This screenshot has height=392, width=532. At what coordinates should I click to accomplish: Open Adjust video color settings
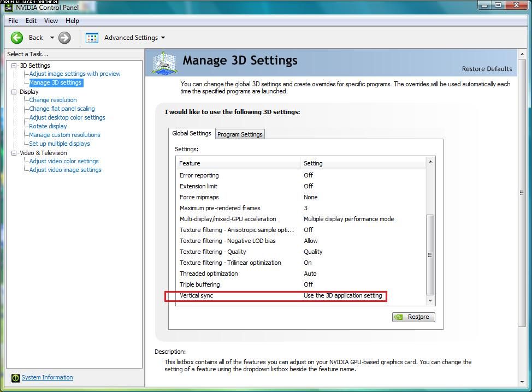coord(64,161)
